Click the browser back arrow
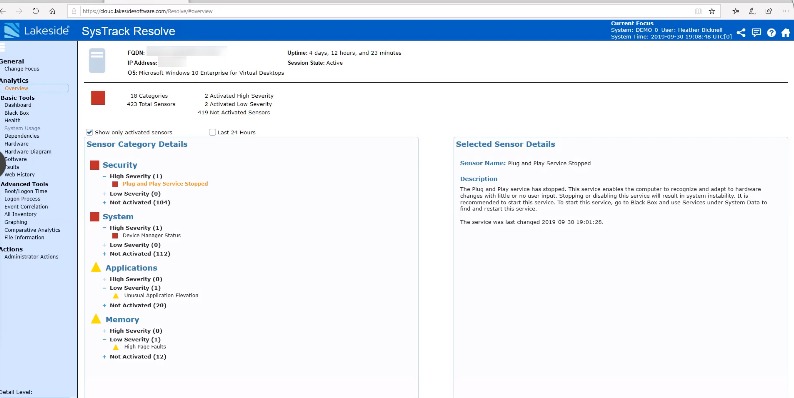Image resolution: width=794 pixels, height=398 pixels. click(x=3, y=11)
